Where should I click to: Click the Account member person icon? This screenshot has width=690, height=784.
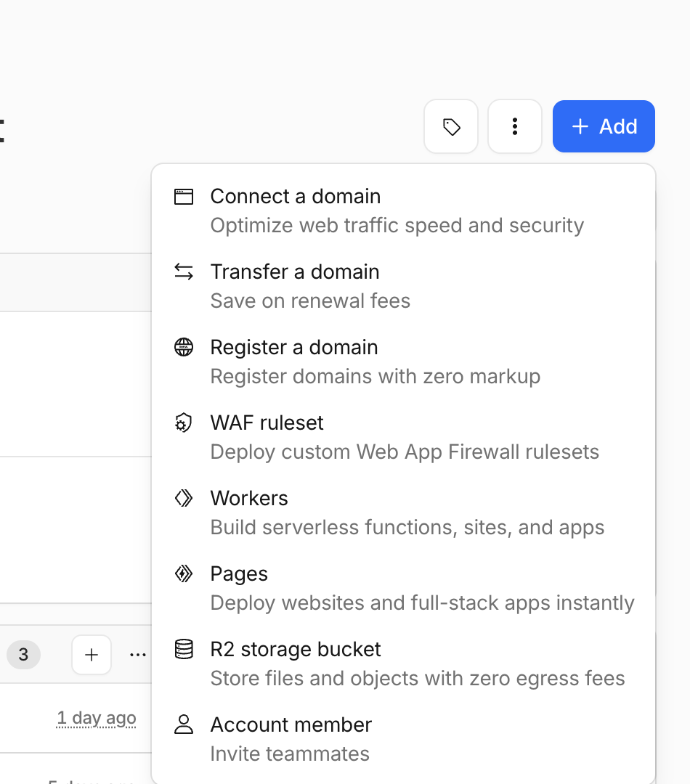point(184,724)
